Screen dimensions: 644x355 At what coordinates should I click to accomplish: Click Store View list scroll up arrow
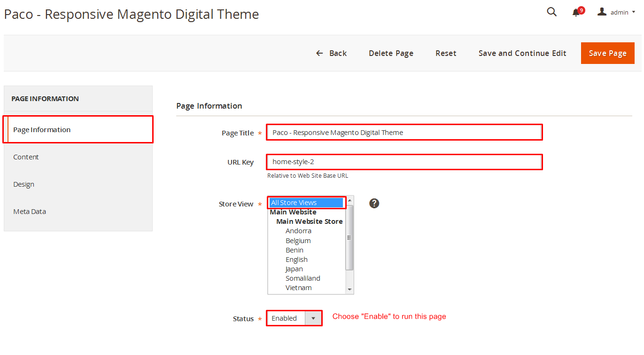pos(349,201)
